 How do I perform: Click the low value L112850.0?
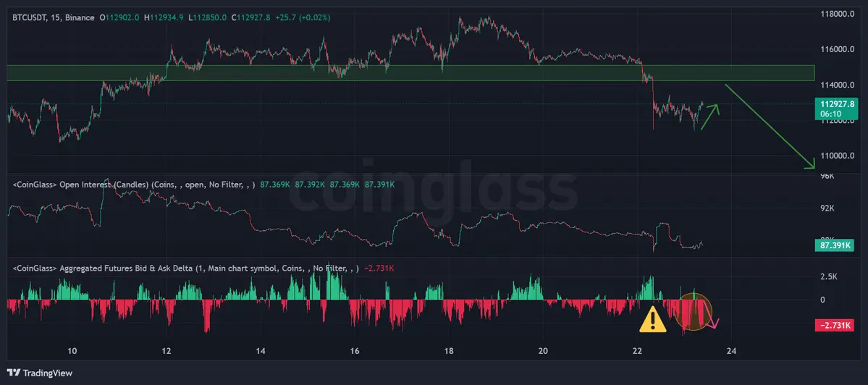click(x=208, y=17)
